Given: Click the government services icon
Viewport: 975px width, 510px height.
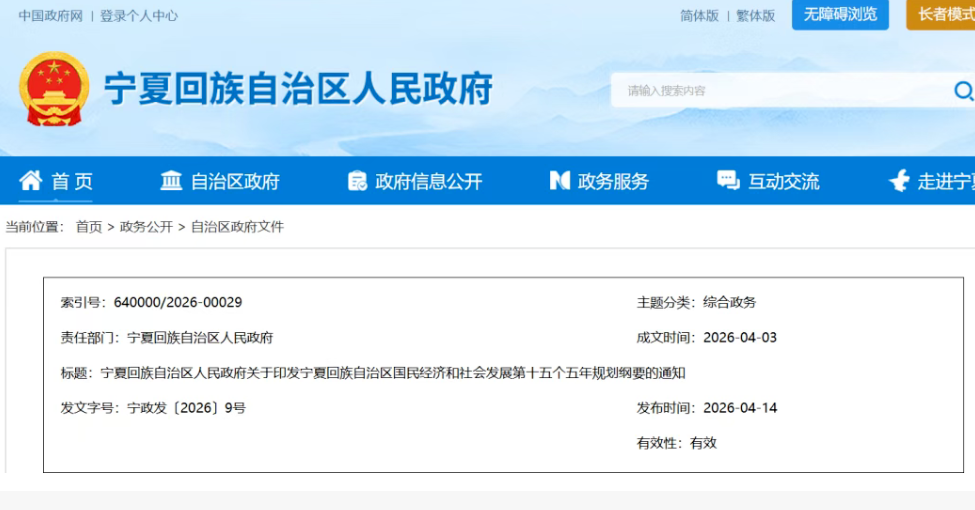Looking at the screenshot, I should tap(560, 181).
